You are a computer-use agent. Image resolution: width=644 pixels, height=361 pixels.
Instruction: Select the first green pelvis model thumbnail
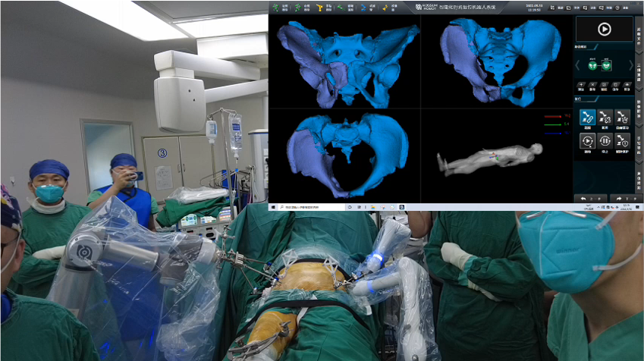tap(591, 65)
